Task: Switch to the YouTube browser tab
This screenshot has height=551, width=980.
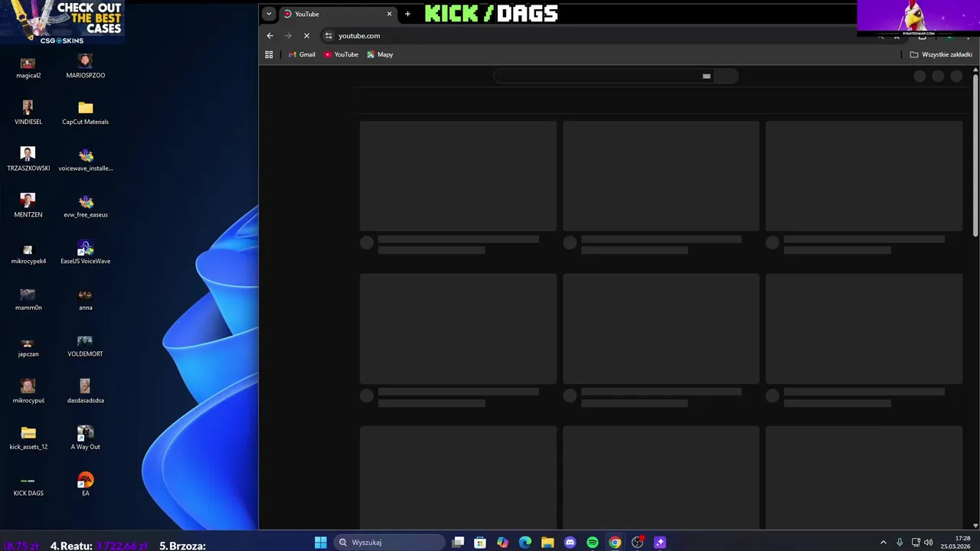Action: (335, 14)
